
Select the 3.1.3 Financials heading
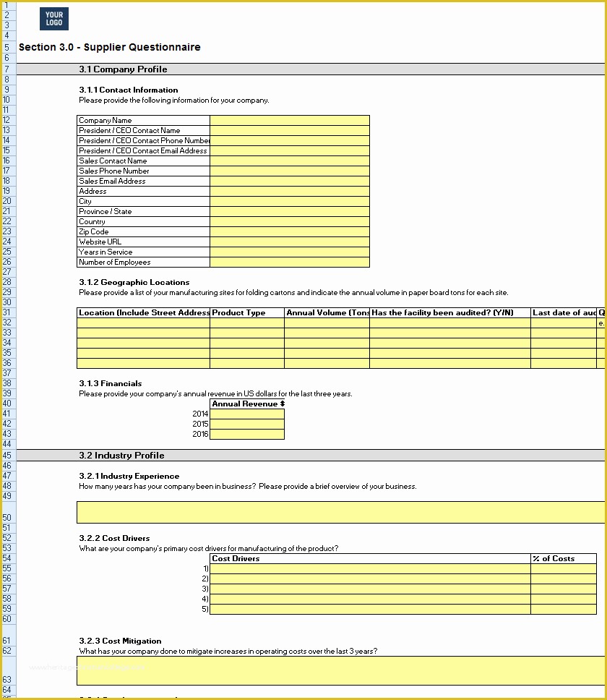coord(111,383)
